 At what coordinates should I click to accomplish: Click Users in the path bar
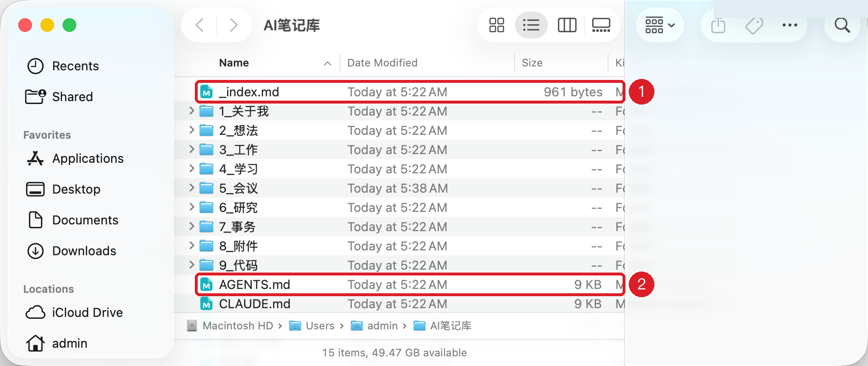click(312, 326)
